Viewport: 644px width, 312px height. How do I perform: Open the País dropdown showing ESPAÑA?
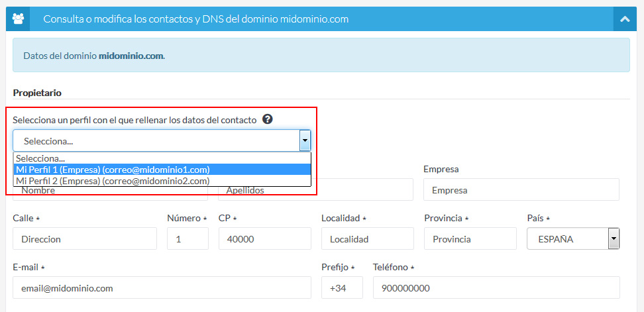pos(572,238)
